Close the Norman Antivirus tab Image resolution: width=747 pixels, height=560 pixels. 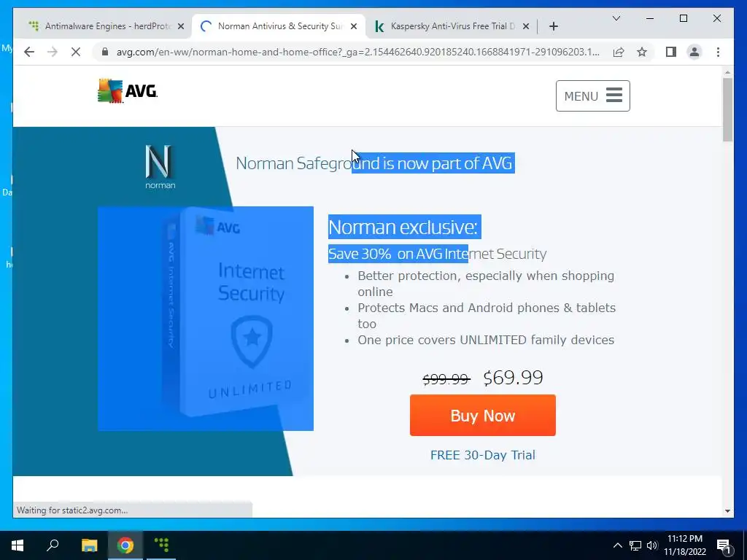[354, 26]
